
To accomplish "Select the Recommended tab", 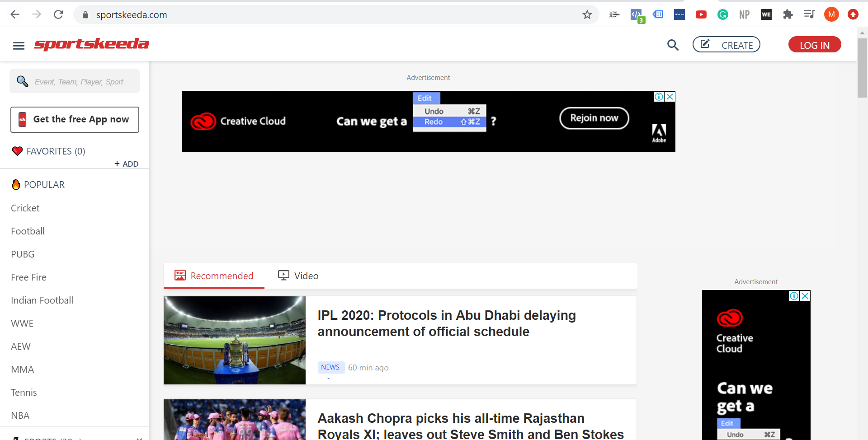I will click(x=213, y=276).
